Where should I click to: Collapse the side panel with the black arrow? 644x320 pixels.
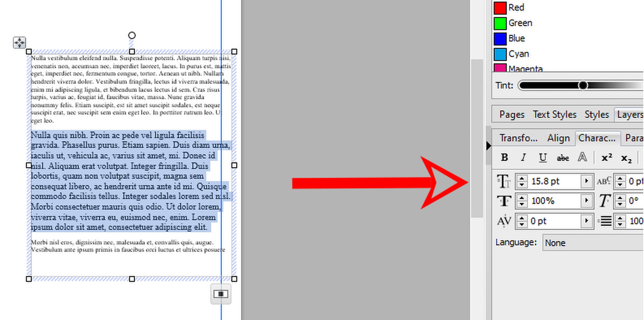coord(488,146)
